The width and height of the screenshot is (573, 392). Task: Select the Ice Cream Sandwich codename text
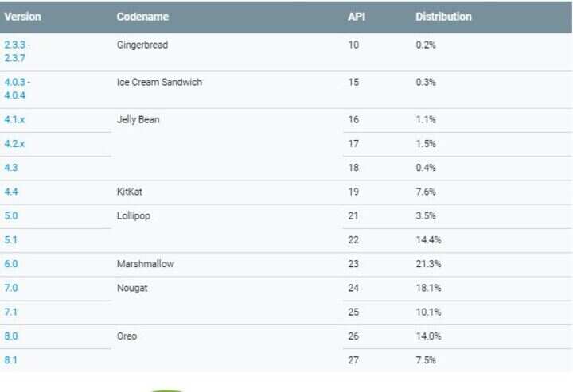click(x=159, y=82)
